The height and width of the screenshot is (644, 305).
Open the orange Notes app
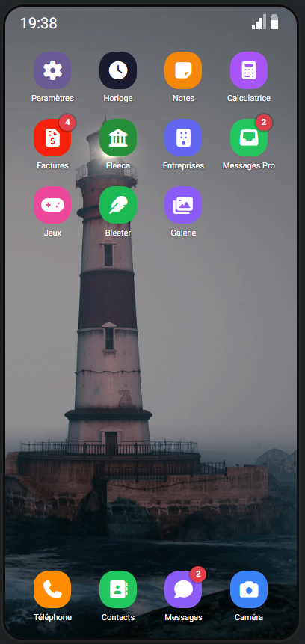tap(183, 70)
